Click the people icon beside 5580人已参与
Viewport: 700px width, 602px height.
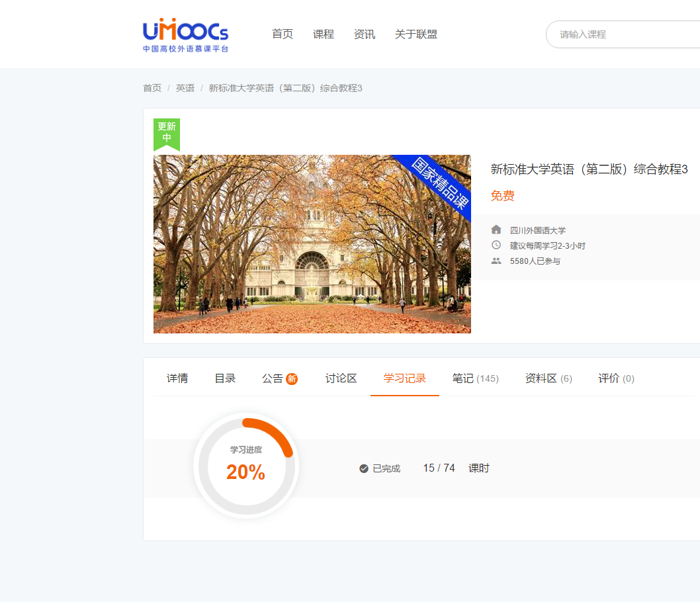pyautogui.click(x=496, y=261)
